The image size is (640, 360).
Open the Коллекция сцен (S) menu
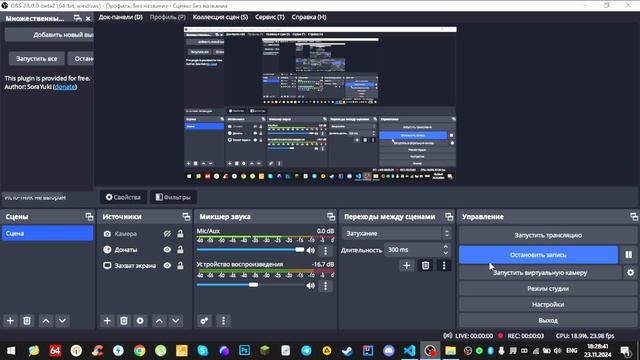pos(220,17)
